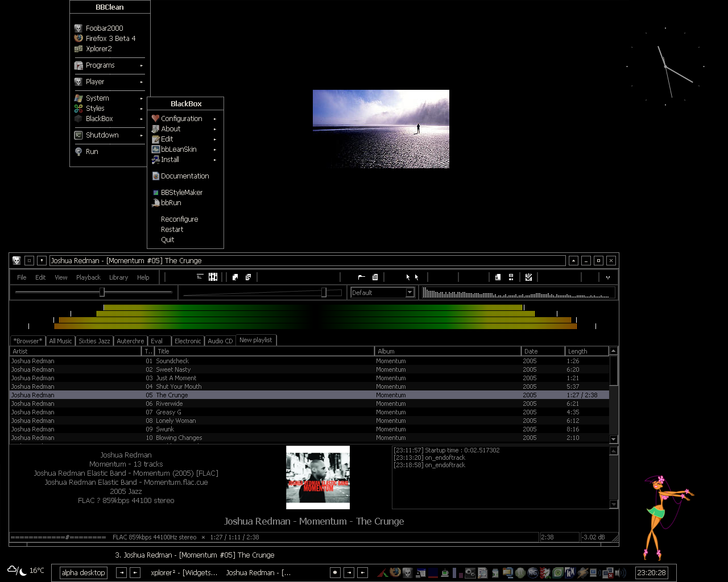The image size is (728, 582).
Task: Click the alpha desktop workspace label
Action: 83,572
